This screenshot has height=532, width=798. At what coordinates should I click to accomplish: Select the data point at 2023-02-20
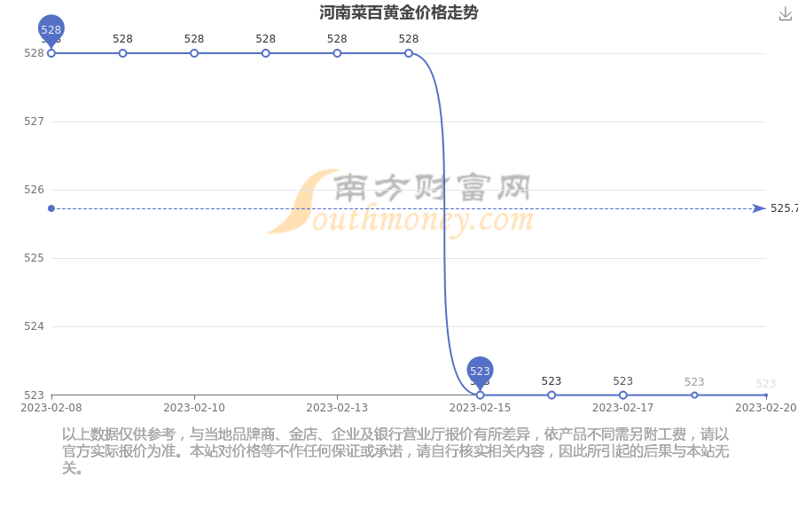pos(766,395)
